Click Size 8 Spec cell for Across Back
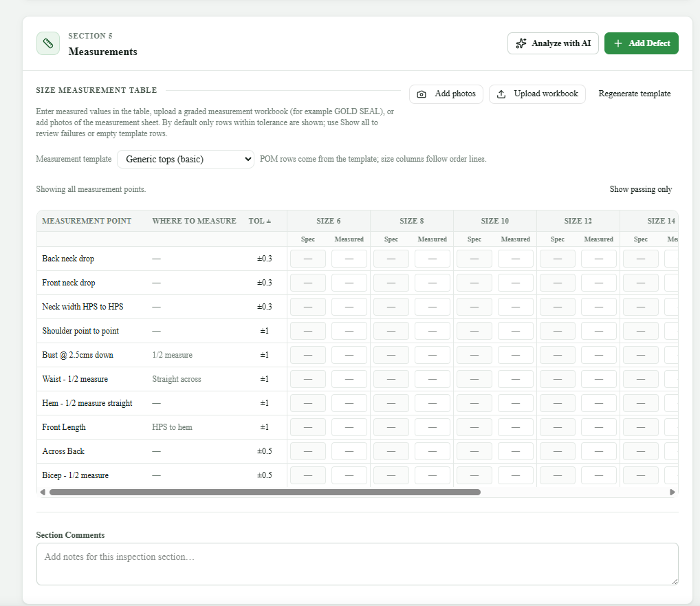 tap(391, 451)
